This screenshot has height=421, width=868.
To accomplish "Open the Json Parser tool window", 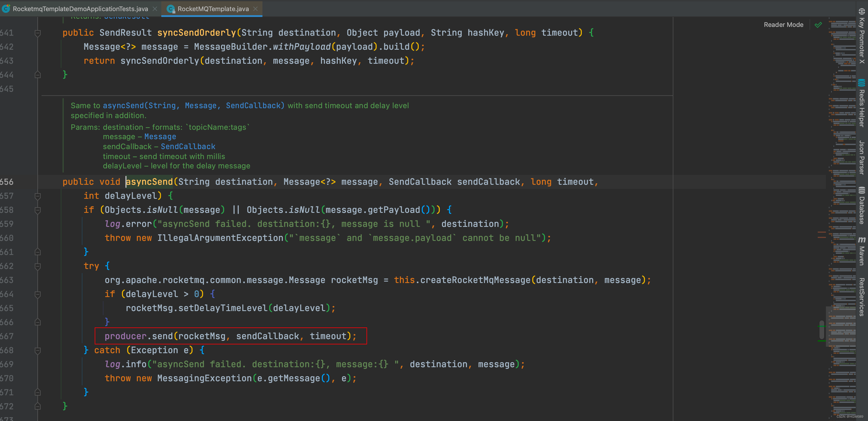I will tap(862, 157).
